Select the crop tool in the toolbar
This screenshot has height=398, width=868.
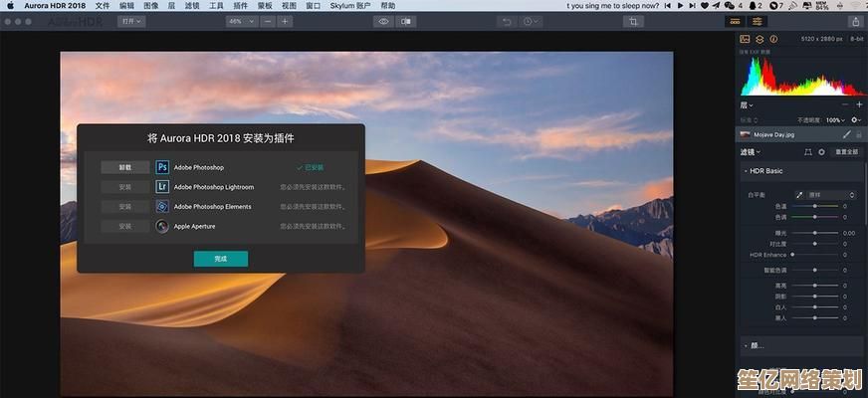point(633,22)
